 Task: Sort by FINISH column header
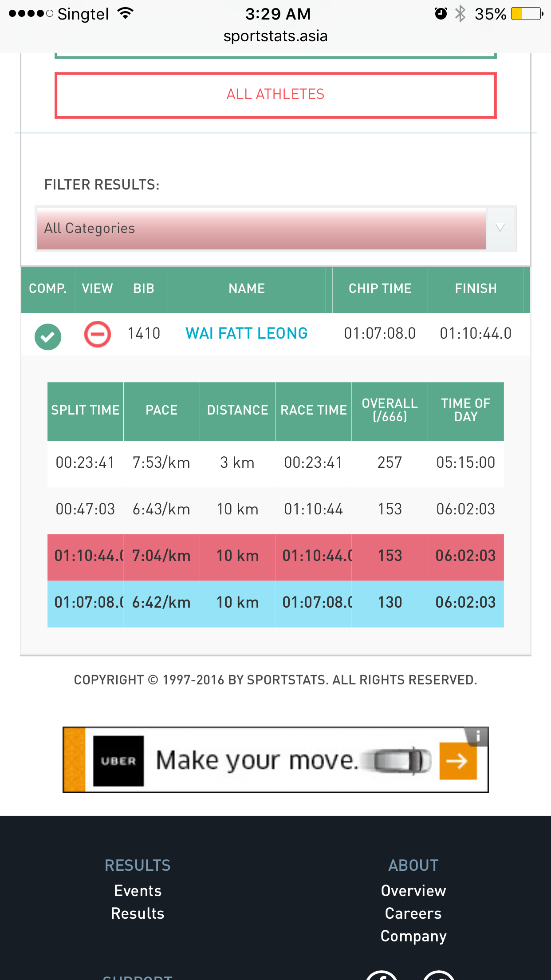coord(476,289)
